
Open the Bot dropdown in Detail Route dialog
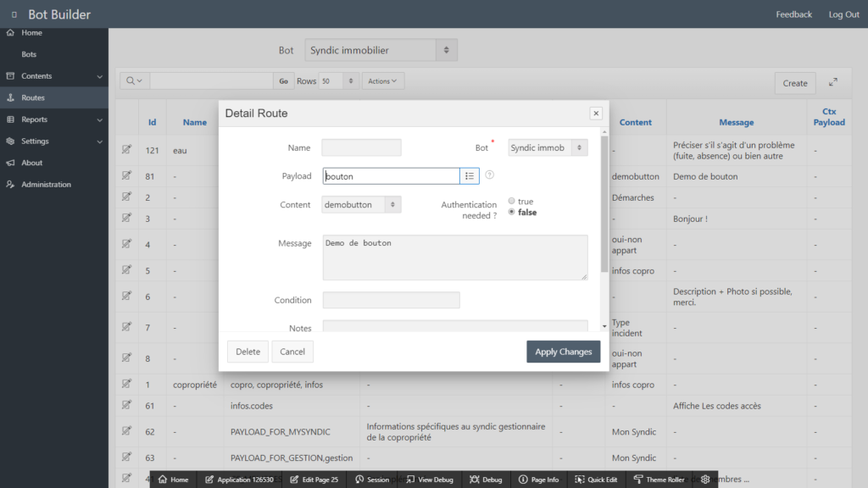pos(548,147)
